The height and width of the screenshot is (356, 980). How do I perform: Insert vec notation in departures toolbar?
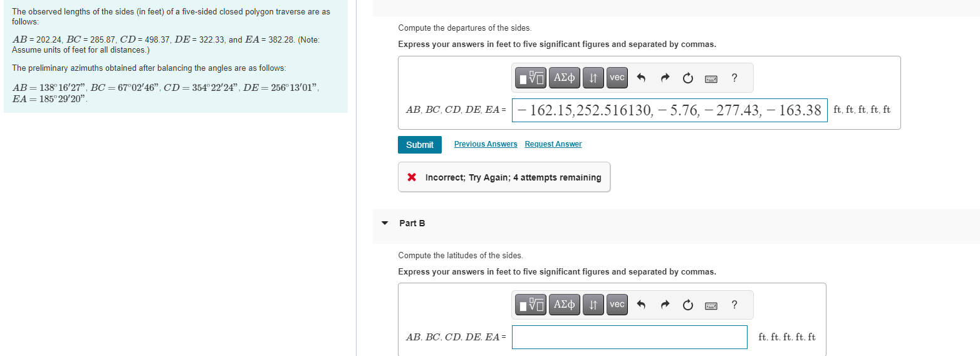pos(617,78)
